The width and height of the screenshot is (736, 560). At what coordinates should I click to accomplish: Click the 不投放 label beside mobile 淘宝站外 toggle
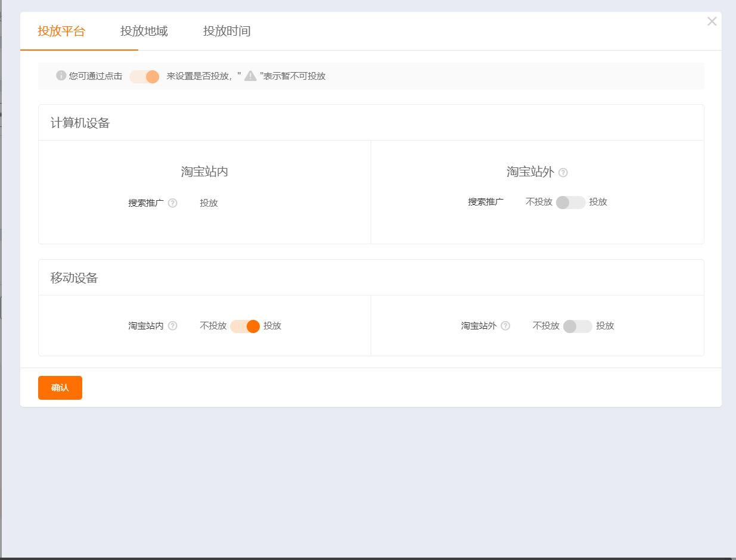545,326
